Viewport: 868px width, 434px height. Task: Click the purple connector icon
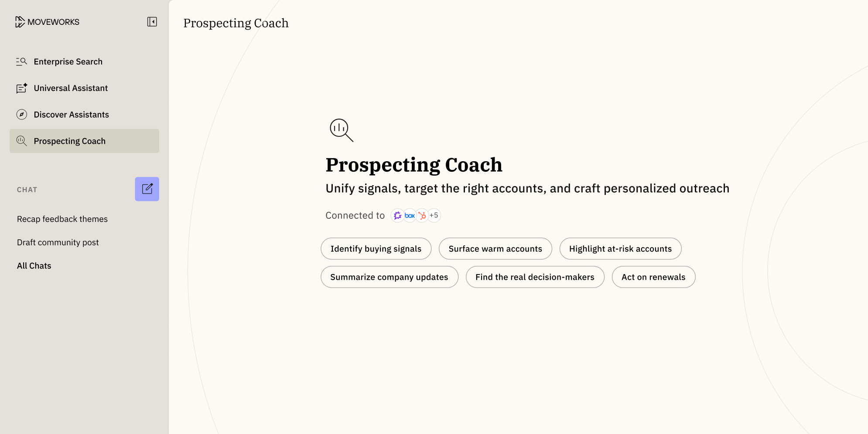pos(397,215)
